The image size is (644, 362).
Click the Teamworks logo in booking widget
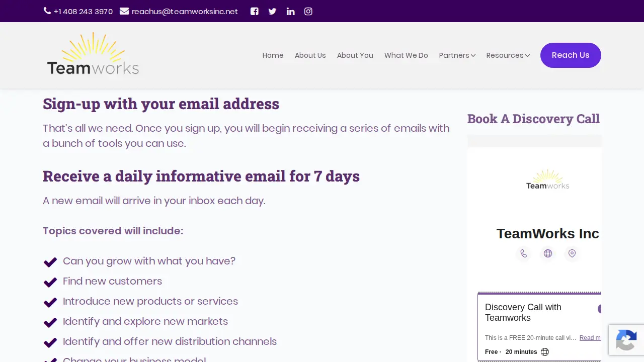pyautogui.click(x=547, y=179)
